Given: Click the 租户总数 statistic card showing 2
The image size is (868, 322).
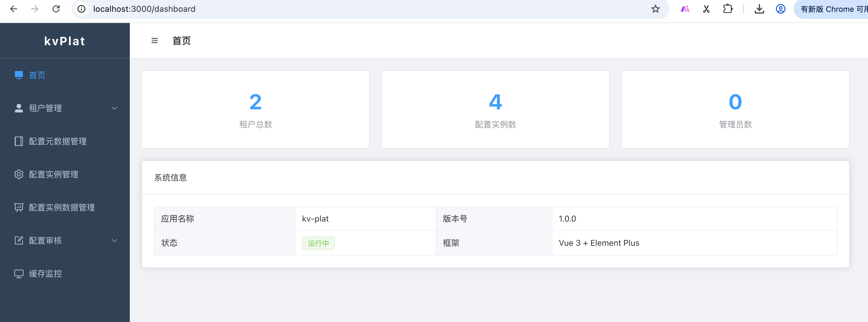Looking at the screenshot, I should (x=256, y=109).
